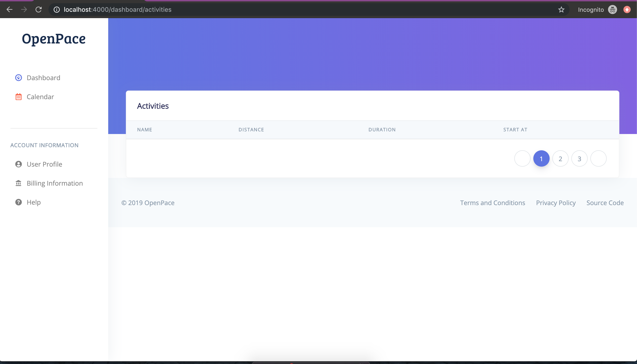Go to pagination page 3
637x364 pixels.
click(x=579, y=159)
